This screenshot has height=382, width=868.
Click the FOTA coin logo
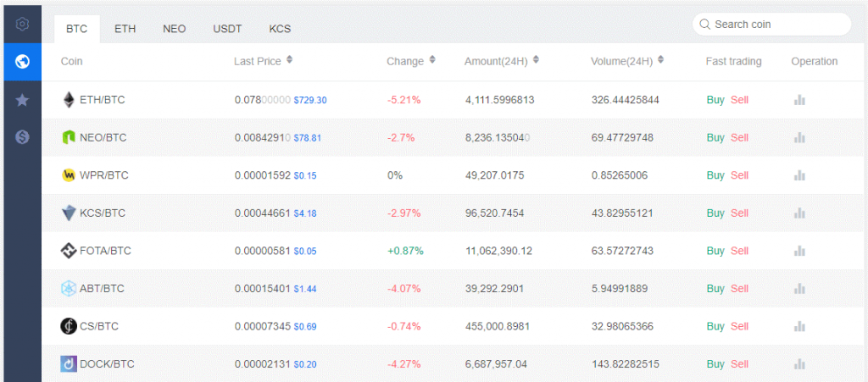[x=68, y=251]
